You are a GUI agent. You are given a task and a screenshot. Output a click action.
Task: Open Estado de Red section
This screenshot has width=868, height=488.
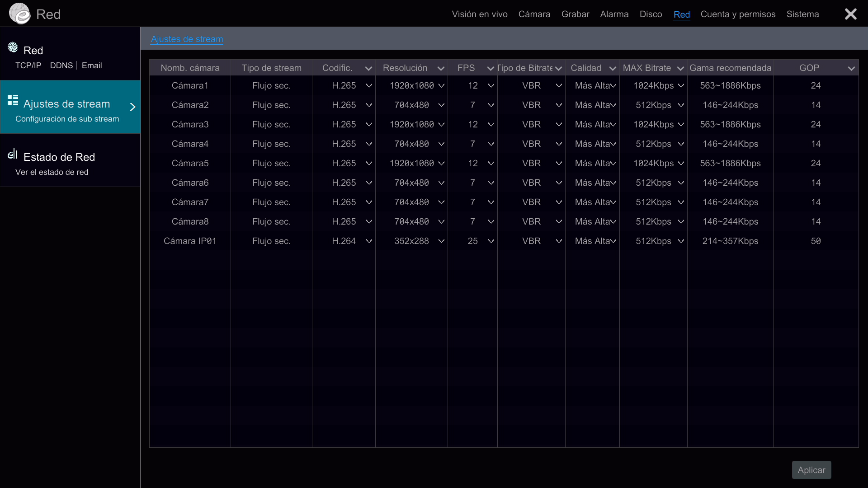(x=70, y=160)
